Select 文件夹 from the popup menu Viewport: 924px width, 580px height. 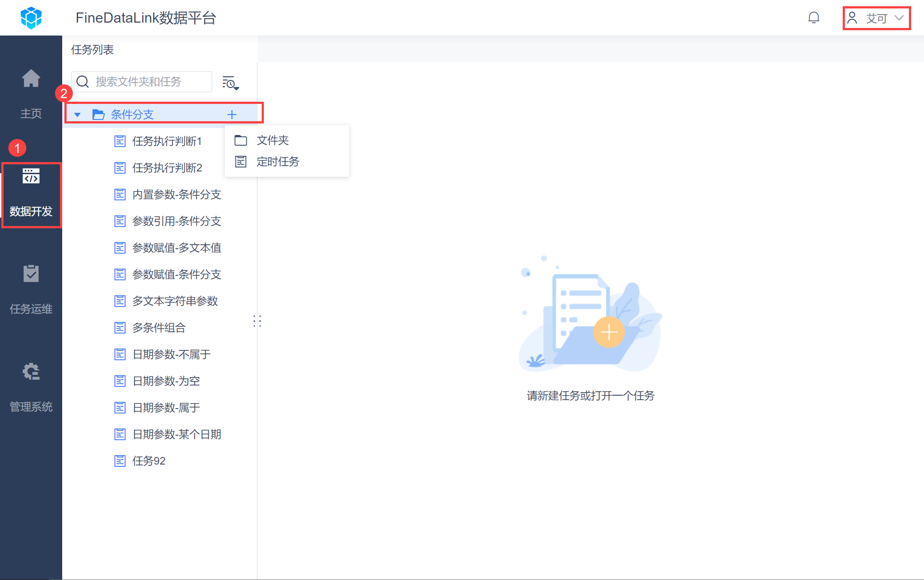pyautogui.click(x=272, y=140)
